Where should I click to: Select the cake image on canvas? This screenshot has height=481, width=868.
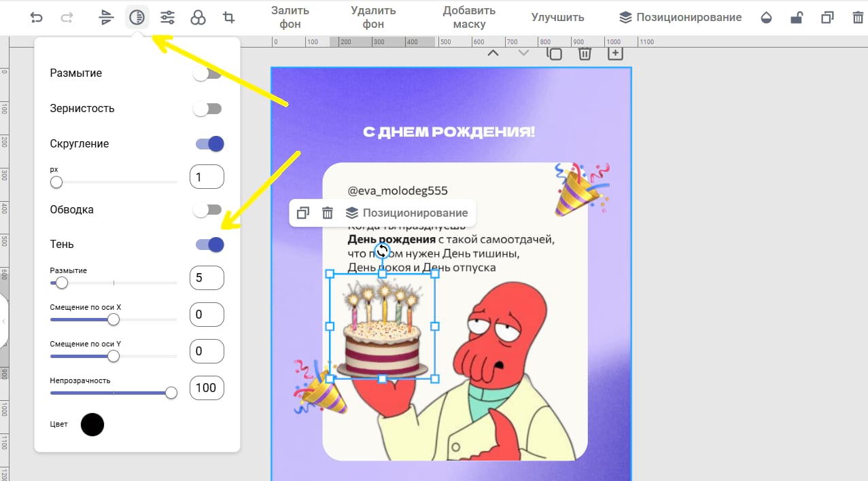tap(382, 326)
